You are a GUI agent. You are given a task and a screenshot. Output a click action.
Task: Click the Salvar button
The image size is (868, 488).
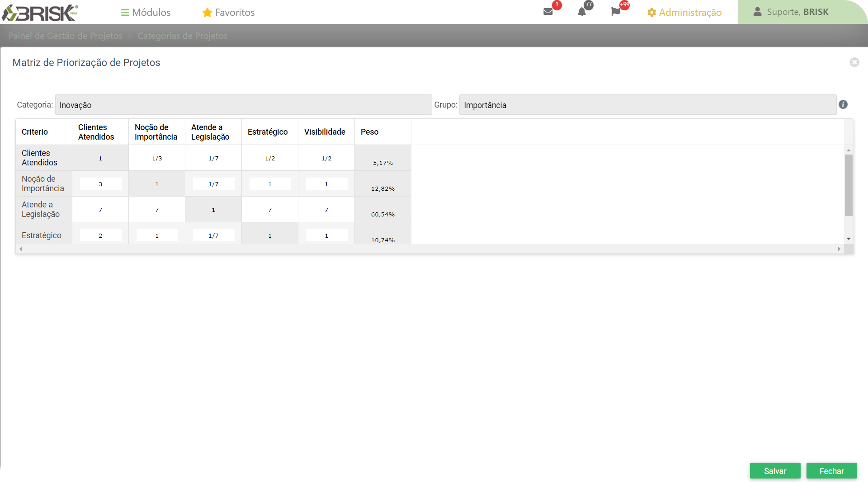tap(775, 471)
